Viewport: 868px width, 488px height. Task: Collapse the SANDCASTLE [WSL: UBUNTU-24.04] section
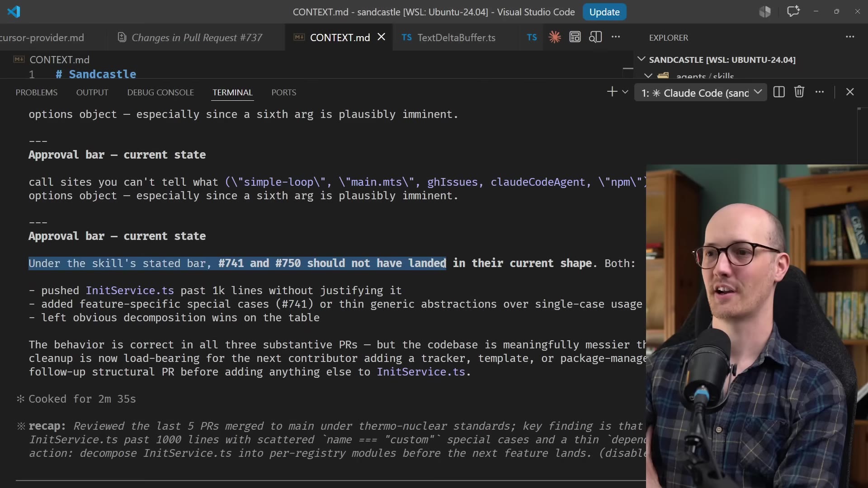(641, 59)
